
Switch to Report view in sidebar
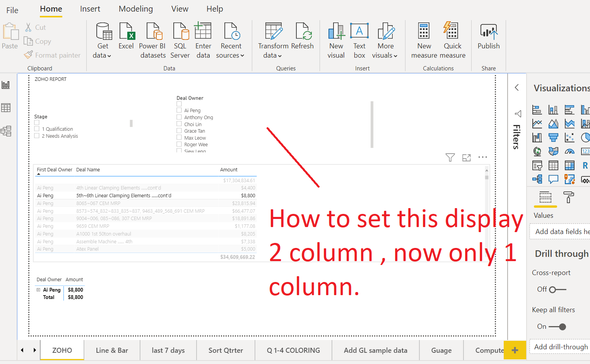6,85
